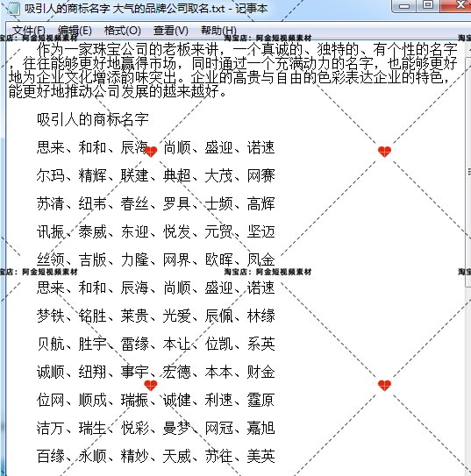Click the word 贝航

51,344
